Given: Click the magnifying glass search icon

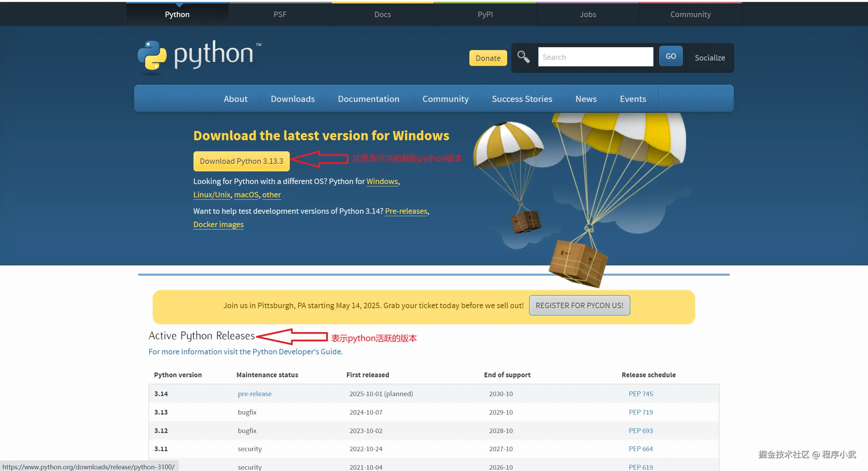Looking at the screenshot, I should pyautogui.click(x=523, y=57).
